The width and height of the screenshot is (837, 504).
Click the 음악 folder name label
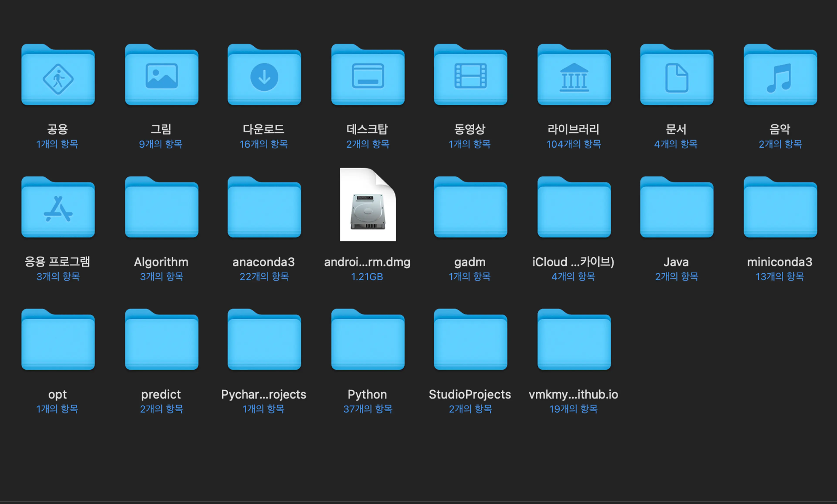tap(780, 129)
